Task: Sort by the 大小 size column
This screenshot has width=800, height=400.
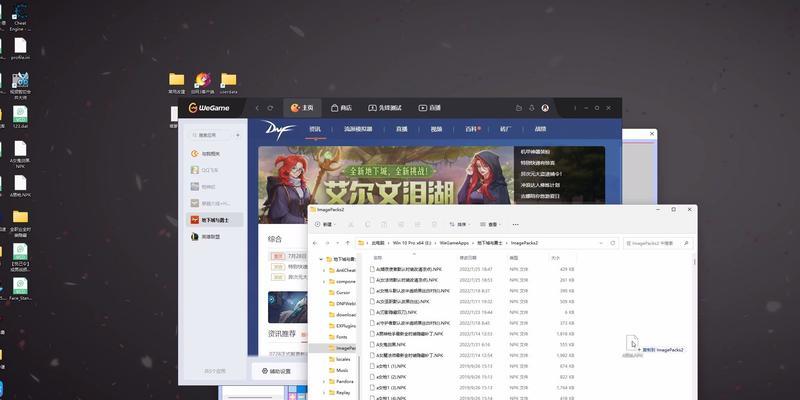Action: click(x=554, y=258)
